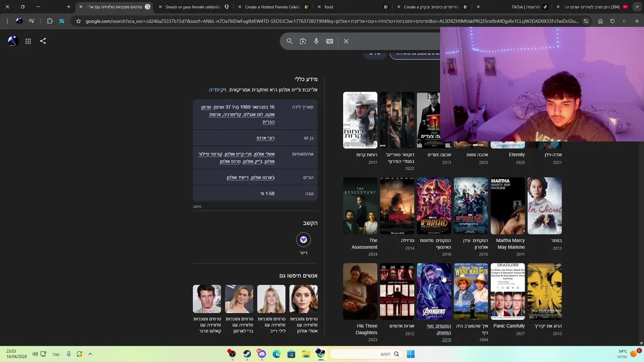
Task: Clear the search box with X icon
Action: tap(346, 41)
